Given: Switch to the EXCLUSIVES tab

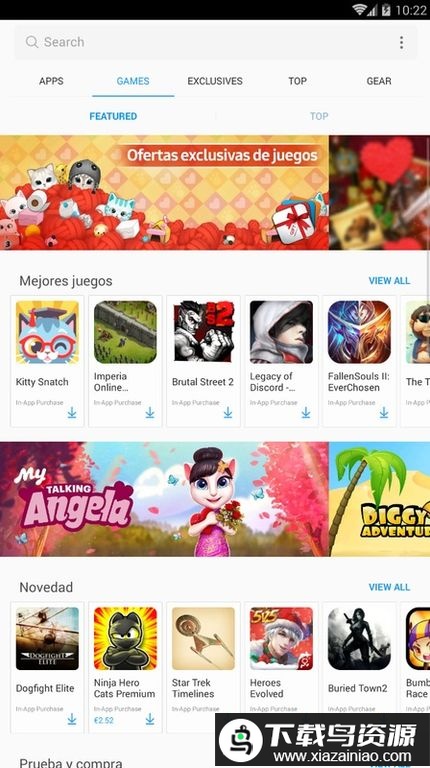Looking at the screenshot, I should (x=215, y=81).
